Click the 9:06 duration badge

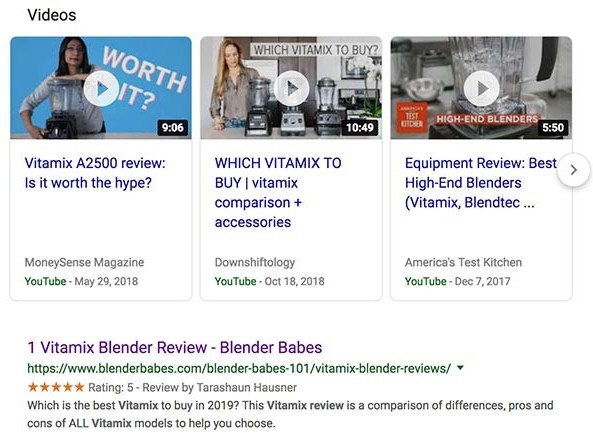172,127
